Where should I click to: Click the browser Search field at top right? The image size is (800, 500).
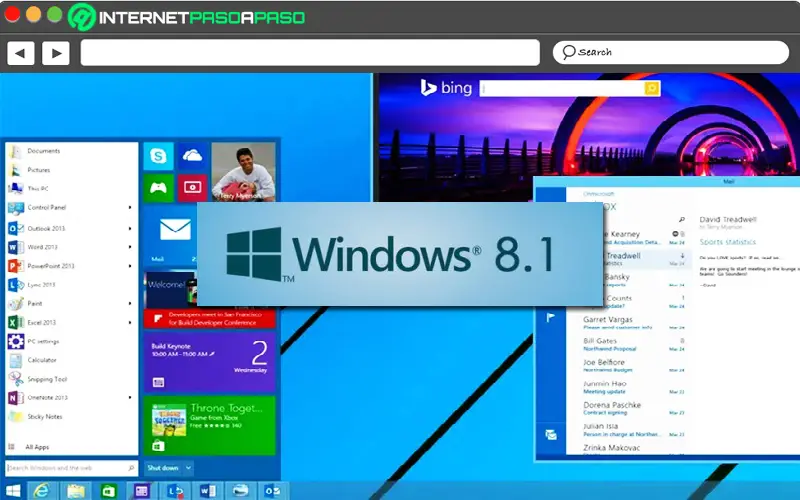pyautogui.click(x=671, y=52)
